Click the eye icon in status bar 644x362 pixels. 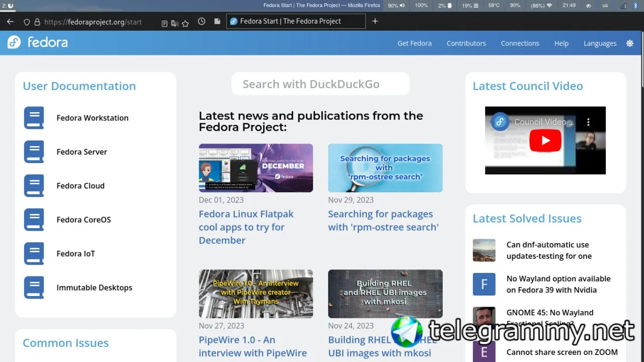pos(589,6)
